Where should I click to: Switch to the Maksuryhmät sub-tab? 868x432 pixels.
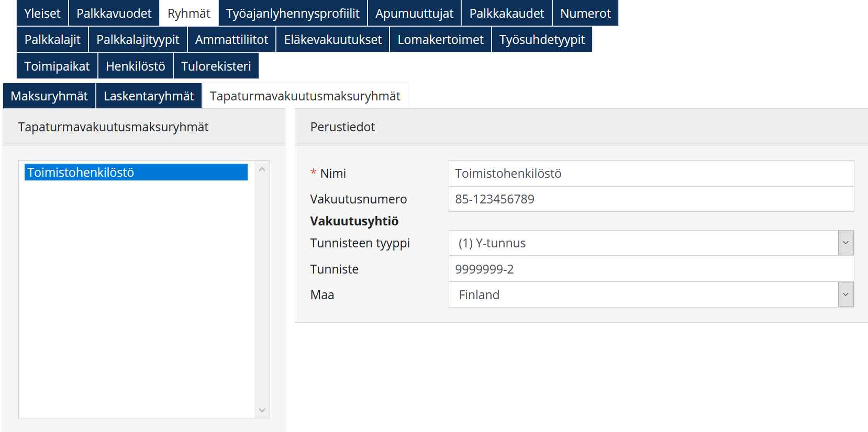49,96
